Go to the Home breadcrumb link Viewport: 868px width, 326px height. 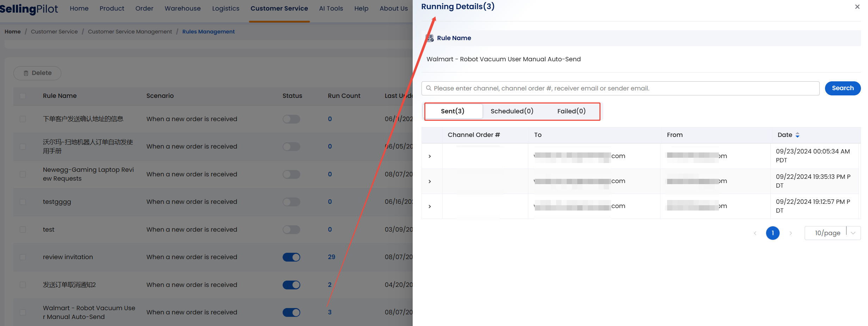click(13, 32)
